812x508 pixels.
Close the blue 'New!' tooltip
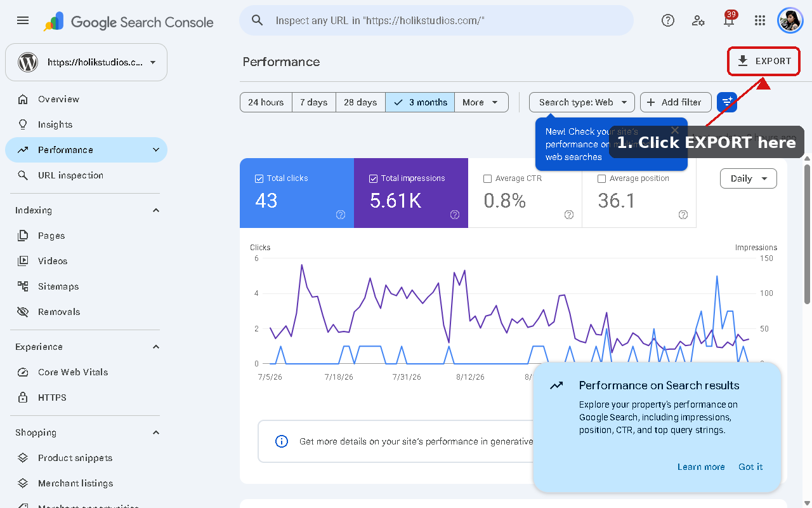pyautogui.click(x=675, y=130)
